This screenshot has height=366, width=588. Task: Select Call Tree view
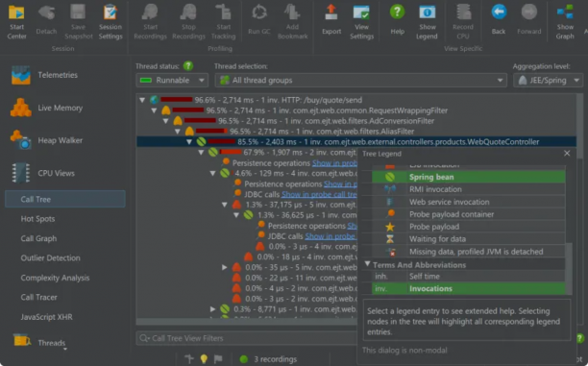click(x=65, y=199)
